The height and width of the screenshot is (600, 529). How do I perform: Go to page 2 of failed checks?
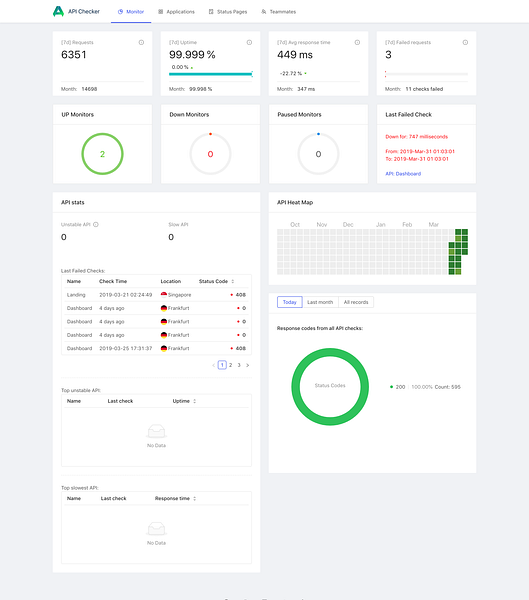[x=230, y=365]
